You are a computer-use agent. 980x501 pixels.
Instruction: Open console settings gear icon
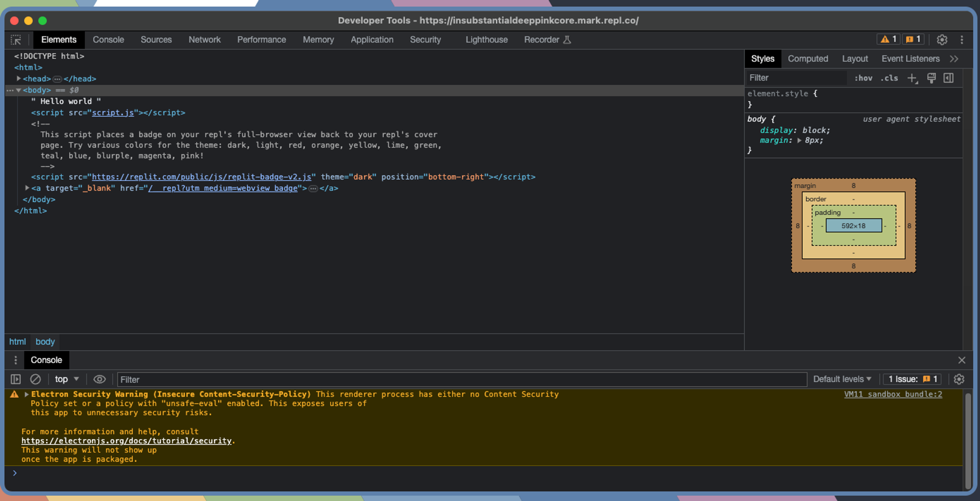pyautogui.click(x=959, y=379)
